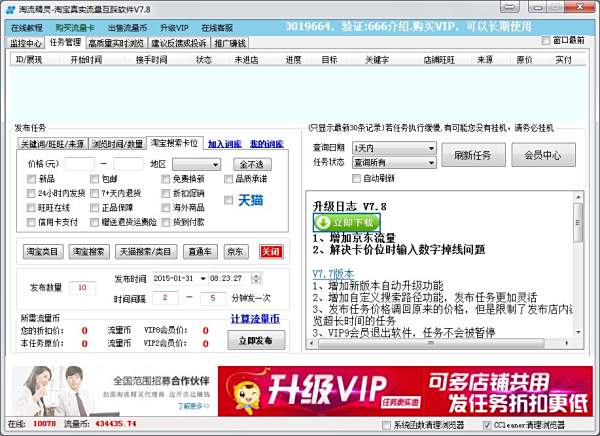The image size is (600, 436).
Task: Check the 货到付款 option
Action: click(x=165, y=222)
